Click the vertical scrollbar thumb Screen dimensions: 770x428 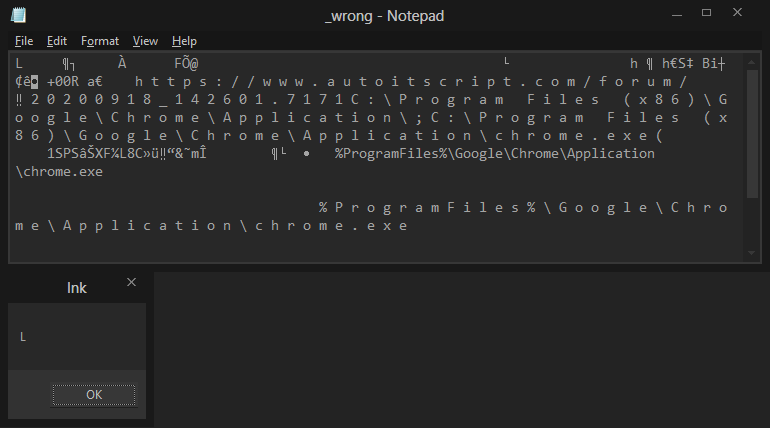(752, 134)
